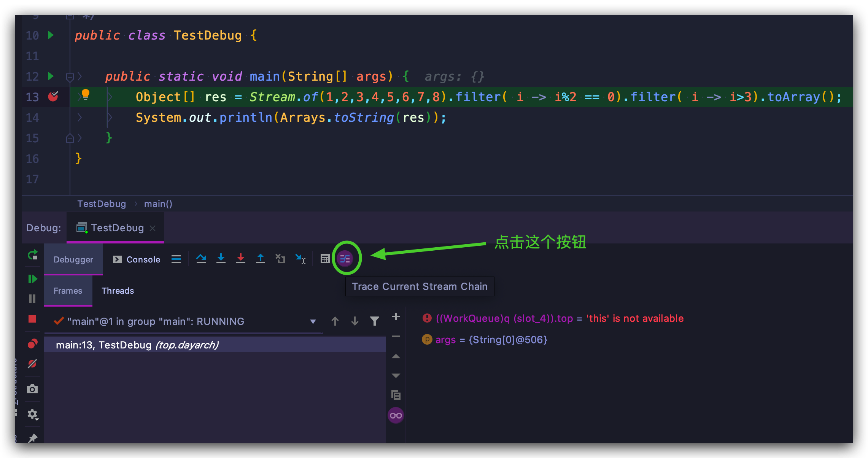868x458 pixels.
Task: Enable the pause program button
Action: tap(33, 299)
